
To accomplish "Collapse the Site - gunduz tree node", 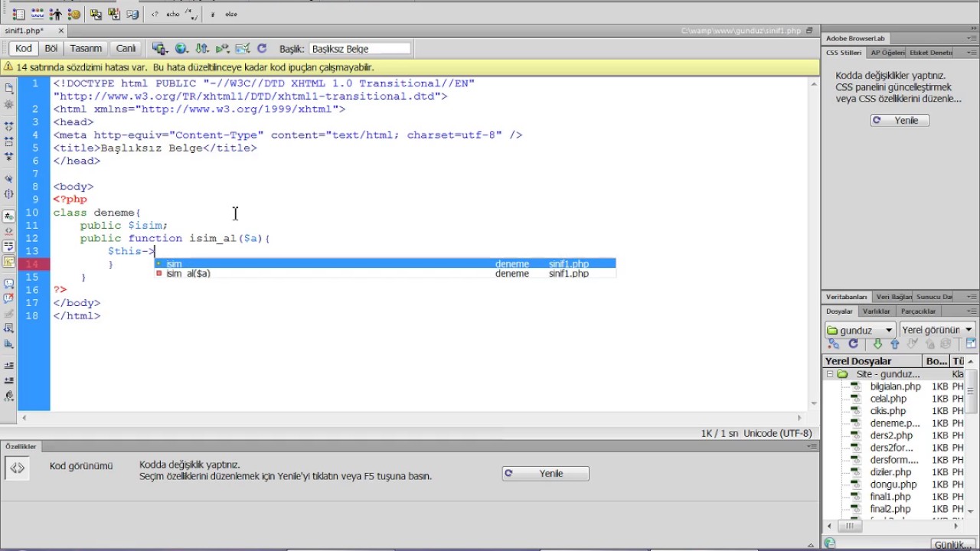I will coord(829,374).
